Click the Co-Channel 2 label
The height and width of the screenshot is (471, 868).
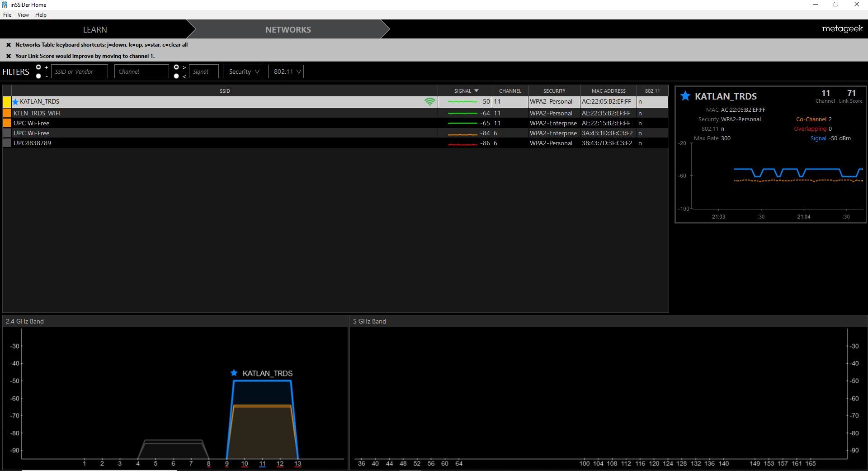(x=814, y=119)
